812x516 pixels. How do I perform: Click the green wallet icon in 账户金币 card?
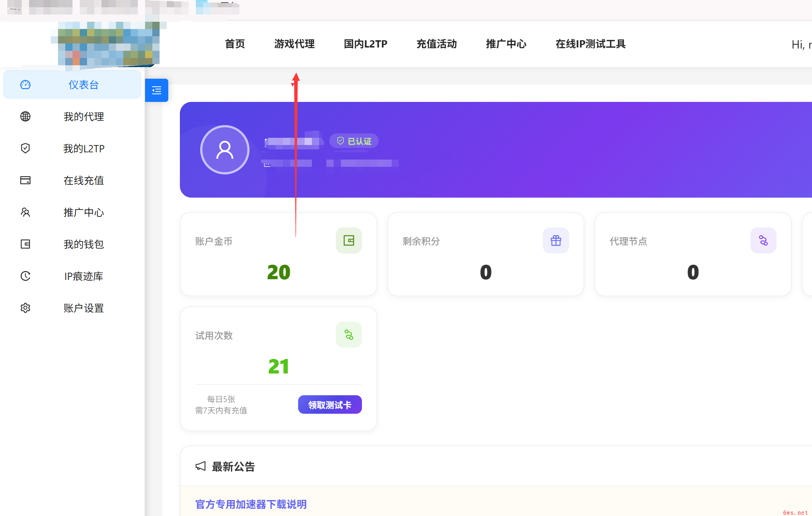(349, 240)
